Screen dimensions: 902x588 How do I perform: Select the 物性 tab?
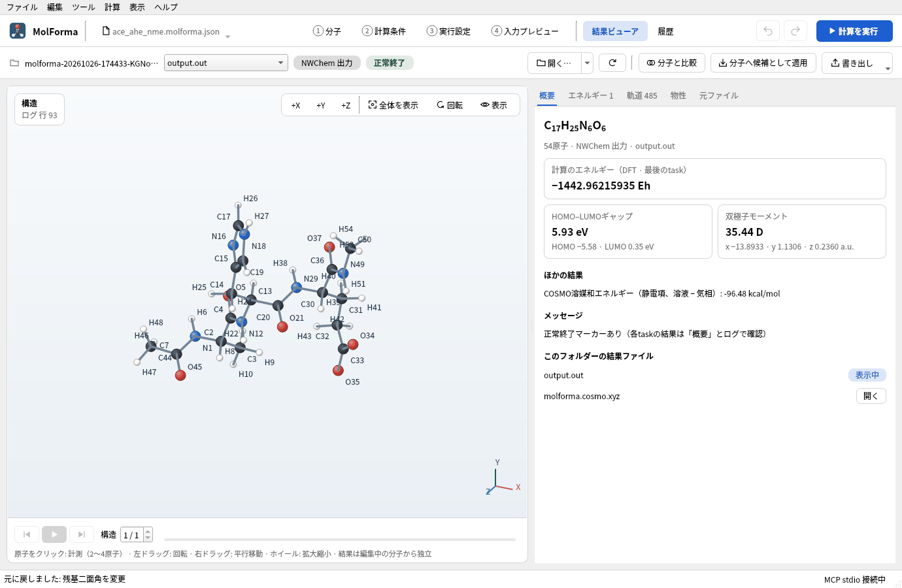coord(678,95)
